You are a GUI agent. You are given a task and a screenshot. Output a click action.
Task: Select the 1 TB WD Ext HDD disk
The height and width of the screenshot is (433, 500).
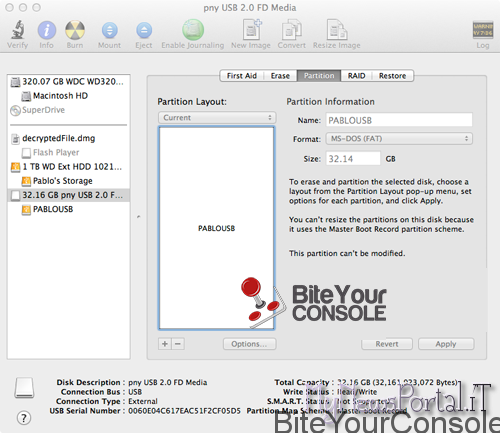pos(68,167)
